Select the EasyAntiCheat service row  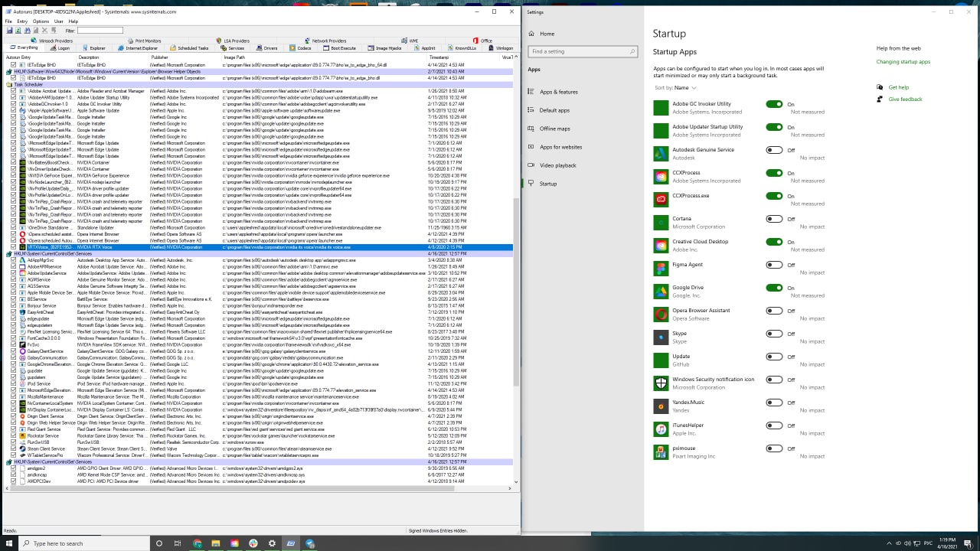[x=259, y=312]
